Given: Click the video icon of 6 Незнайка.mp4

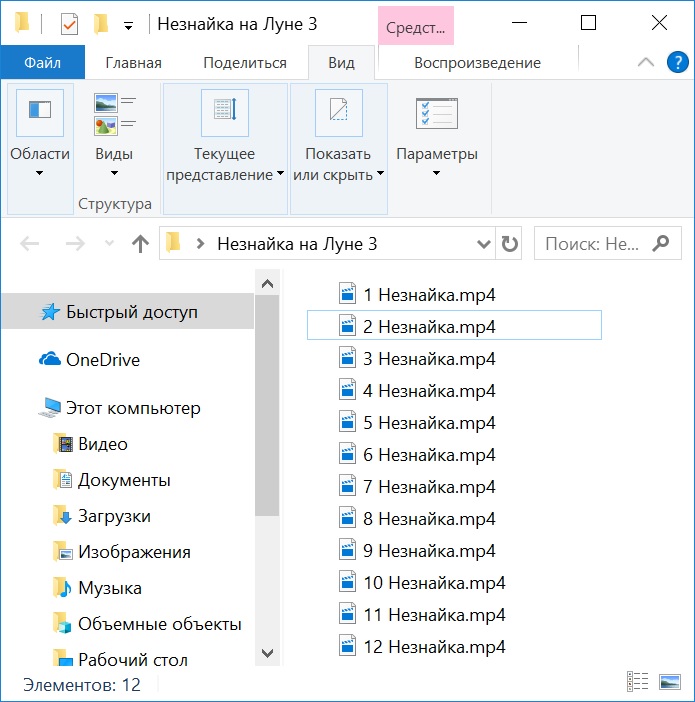Looking at the screenshot, I should [348, 454].
